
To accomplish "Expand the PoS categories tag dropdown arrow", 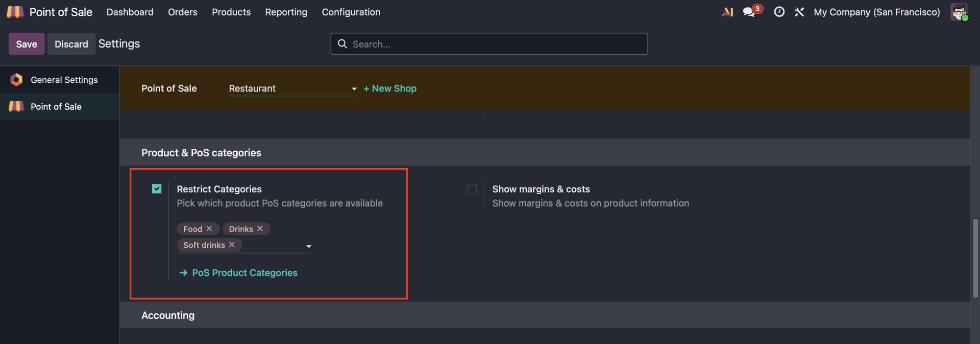I will (x=308, y=246).
